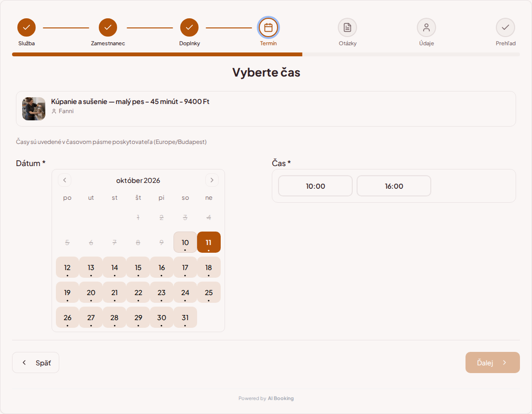Click the Údaje person step icon

(426, 27)
